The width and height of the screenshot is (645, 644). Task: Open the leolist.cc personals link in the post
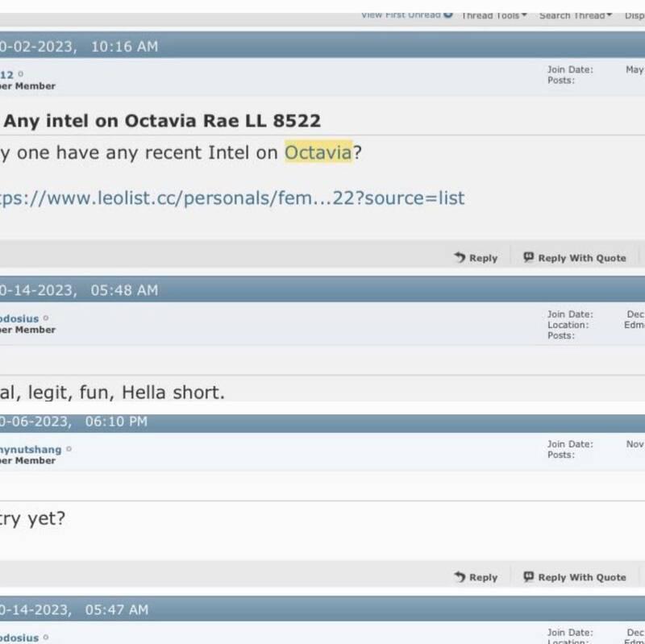pyautogui.click(x=232, y=197)
